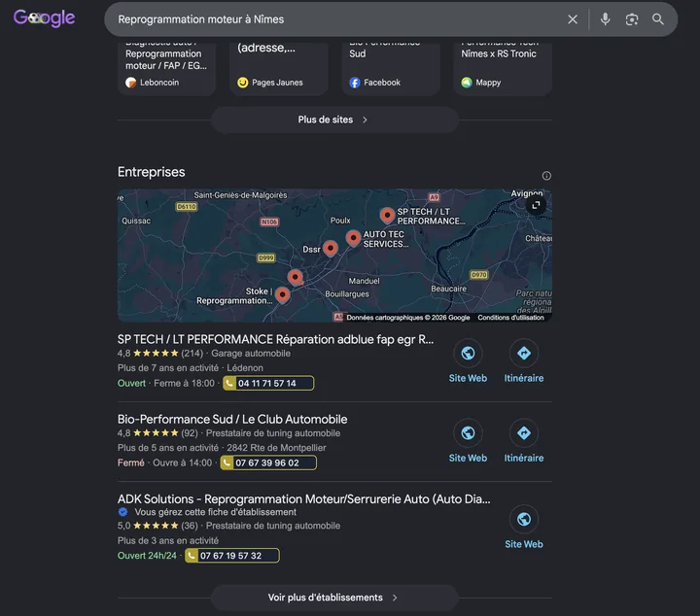The image size is (700, 616).
Task: Clear the search query with X
Action: point(573,19)
